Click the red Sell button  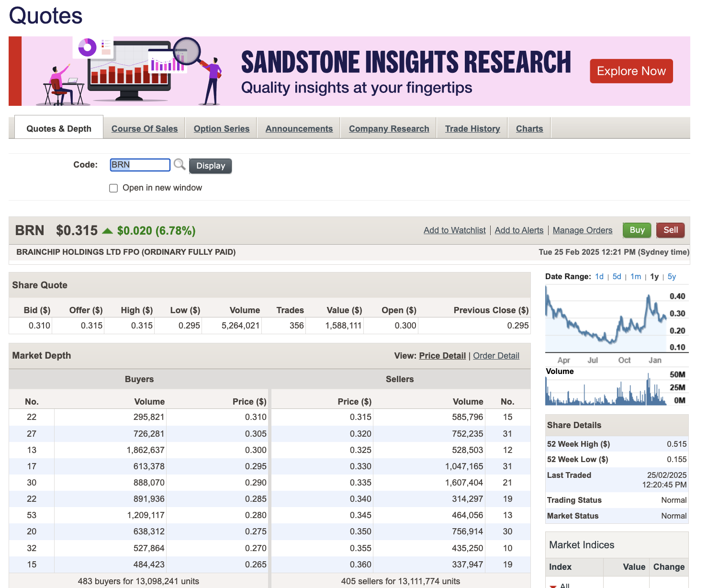coord(671,230)
